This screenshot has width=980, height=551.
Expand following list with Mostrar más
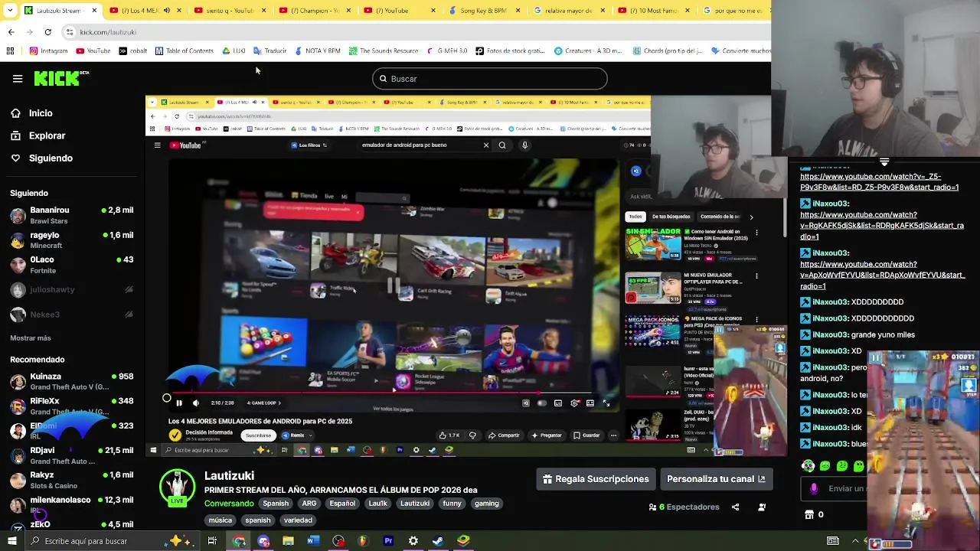[x=31, y=337]
